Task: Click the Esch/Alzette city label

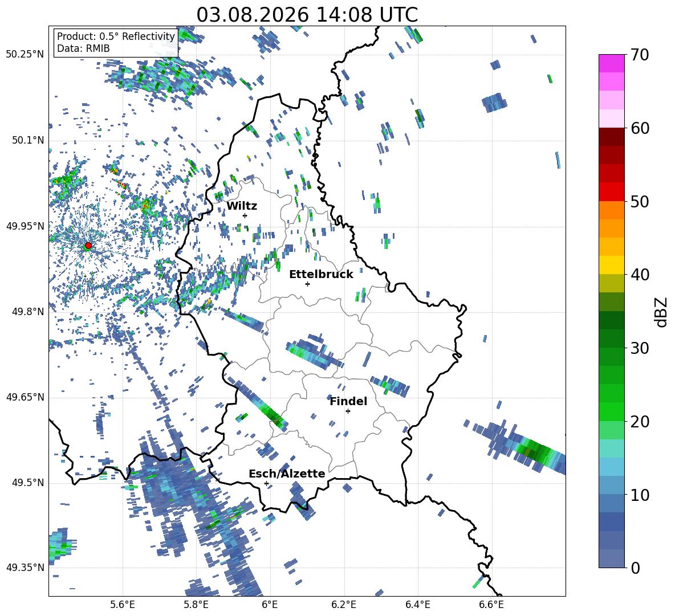Action: point(287,474)
